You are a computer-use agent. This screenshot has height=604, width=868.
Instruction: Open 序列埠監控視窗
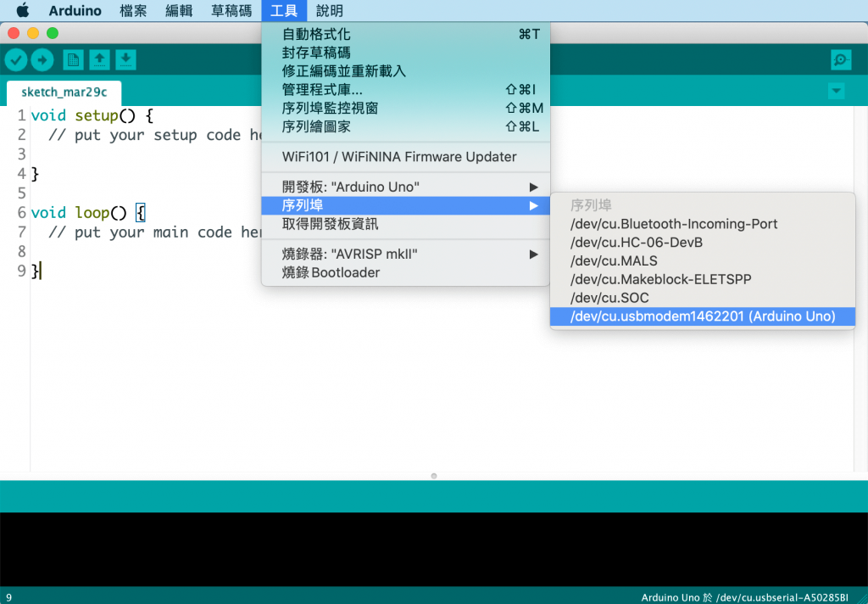pos(406,108)
